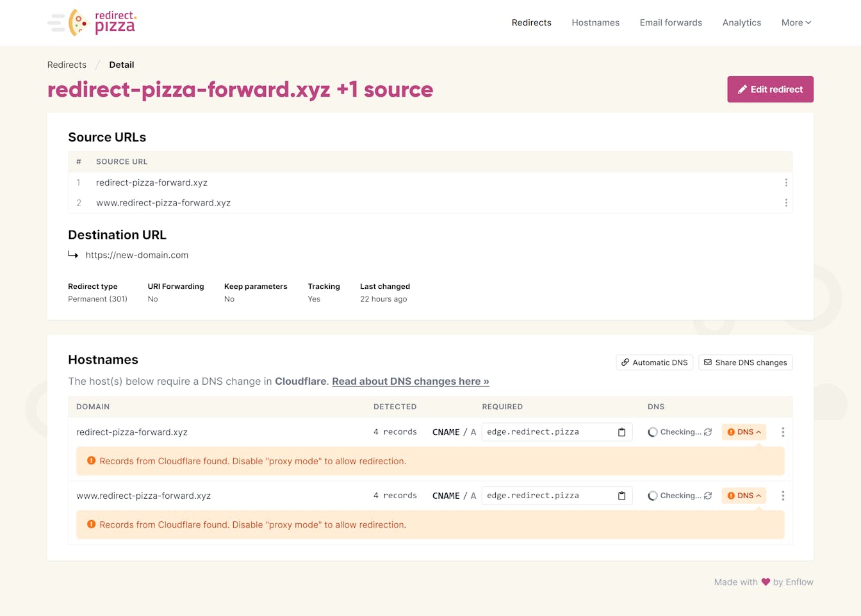The width and height of the screenshot is (861, 616).
Task: Go to Hostnames in top navigation
Action: pyautogui.click(x=595, y=22)
